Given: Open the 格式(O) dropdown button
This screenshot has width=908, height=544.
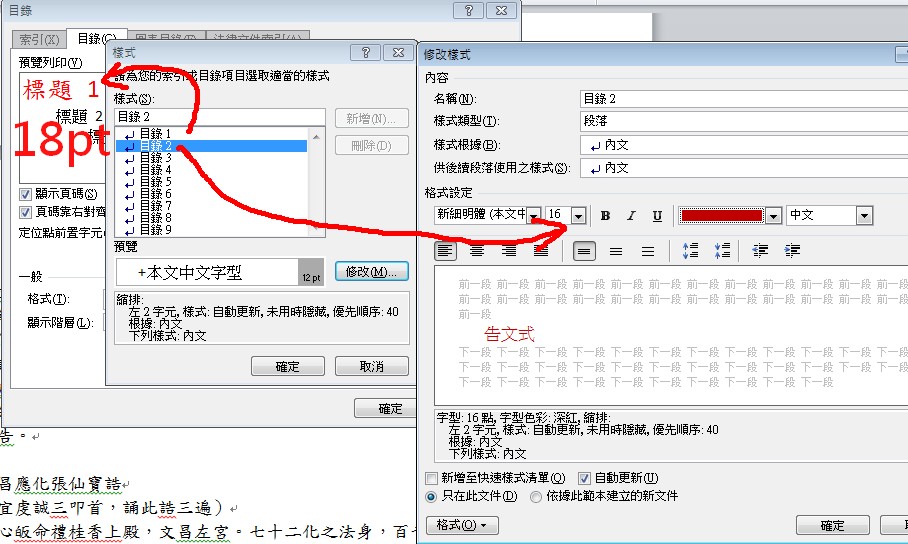Looking at the screenshot, I should point(461,525).
